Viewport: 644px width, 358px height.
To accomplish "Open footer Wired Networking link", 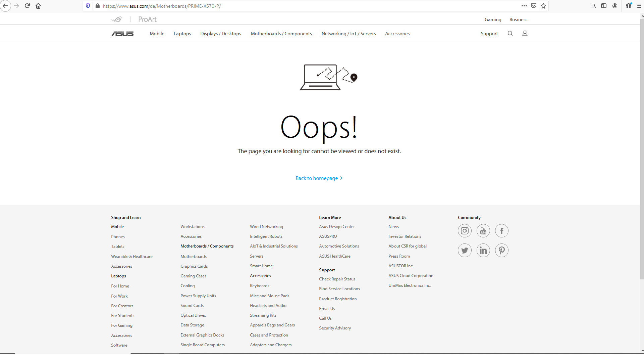I will pyautogui.click(x=266, y=227).
